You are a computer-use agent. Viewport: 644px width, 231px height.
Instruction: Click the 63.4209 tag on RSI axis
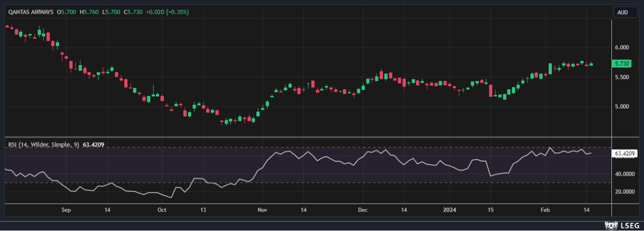point(624,153)
